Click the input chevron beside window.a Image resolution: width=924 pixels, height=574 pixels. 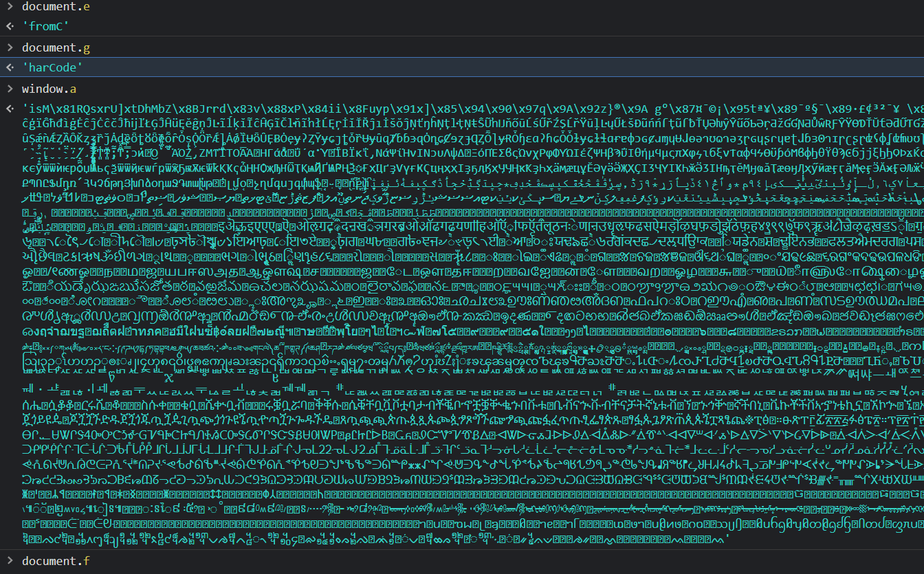coord(10,89)
